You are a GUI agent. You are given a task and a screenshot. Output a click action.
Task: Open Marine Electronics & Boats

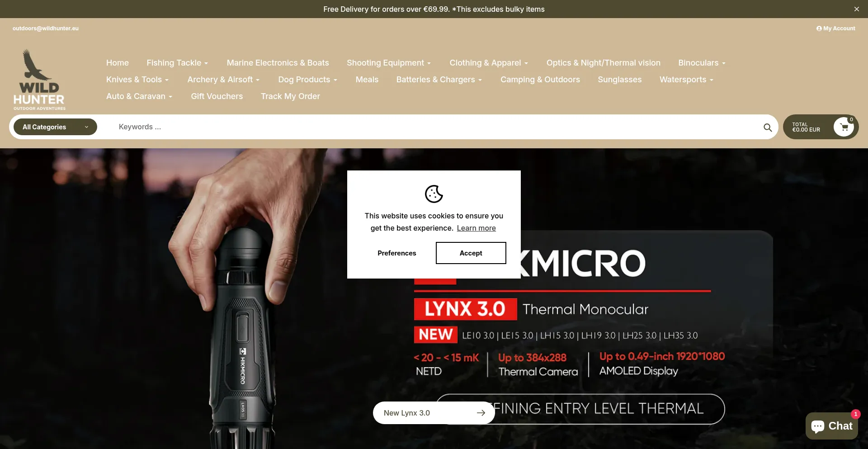coord(278,63)
